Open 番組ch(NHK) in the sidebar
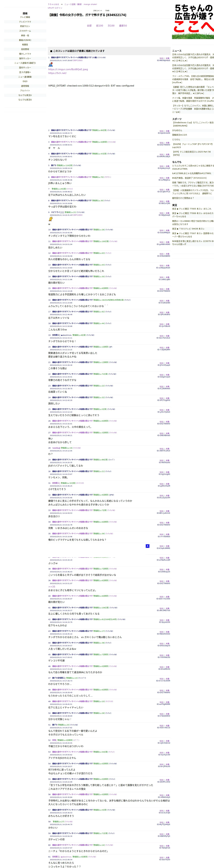The image size is (214, 868). coord(25,40)
